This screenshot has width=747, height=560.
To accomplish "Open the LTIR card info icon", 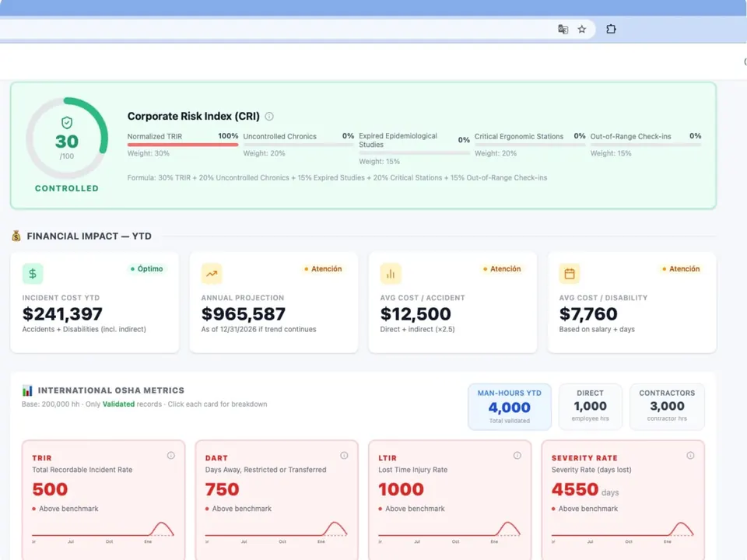I will coord(517,456).
